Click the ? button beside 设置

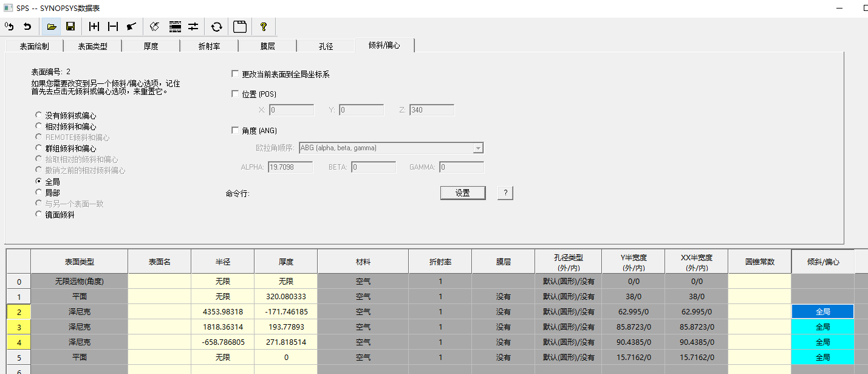point(505,193)
